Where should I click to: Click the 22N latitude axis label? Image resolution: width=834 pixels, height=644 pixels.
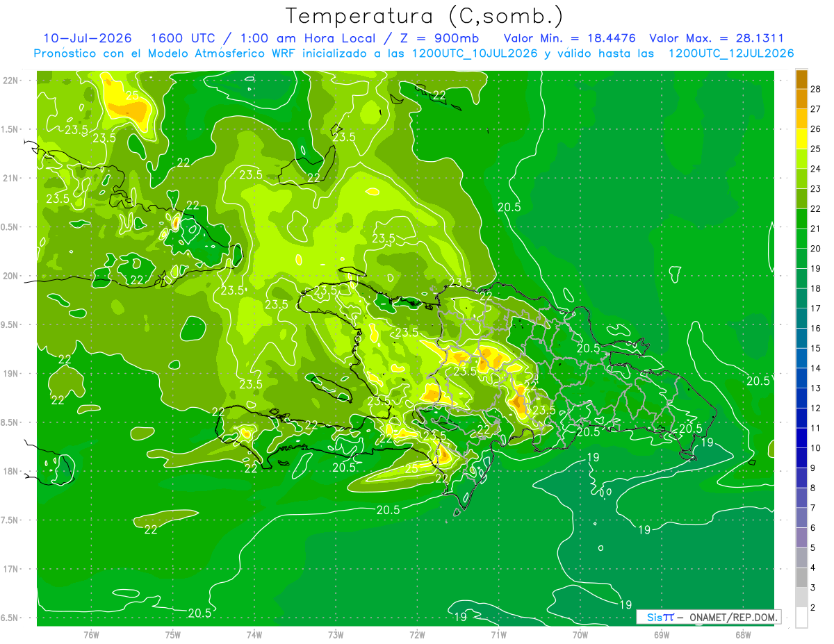(12, 80)
